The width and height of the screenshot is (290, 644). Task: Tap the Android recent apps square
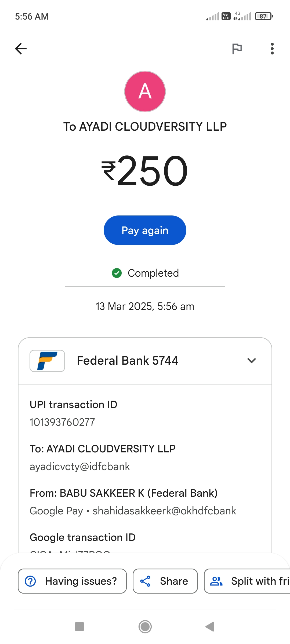click(x=79, y=627)
